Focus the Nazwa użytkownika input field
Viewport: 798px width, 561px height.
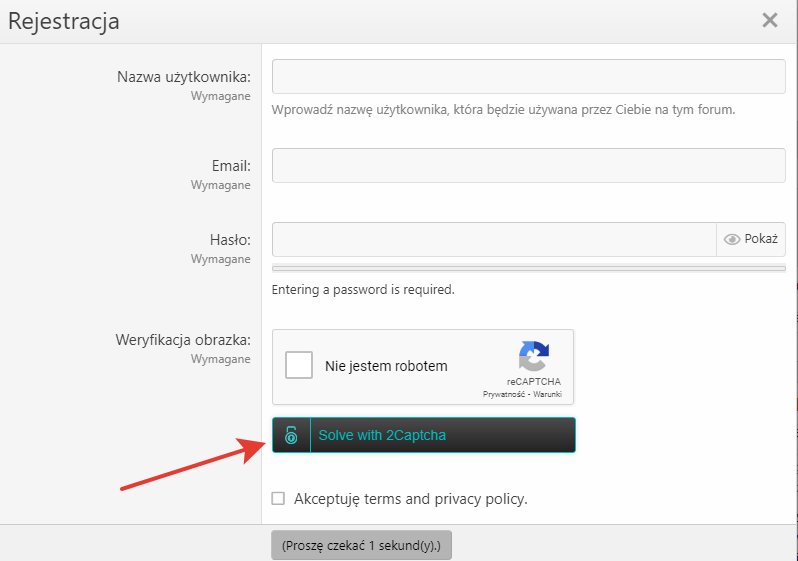coord(528,77)
